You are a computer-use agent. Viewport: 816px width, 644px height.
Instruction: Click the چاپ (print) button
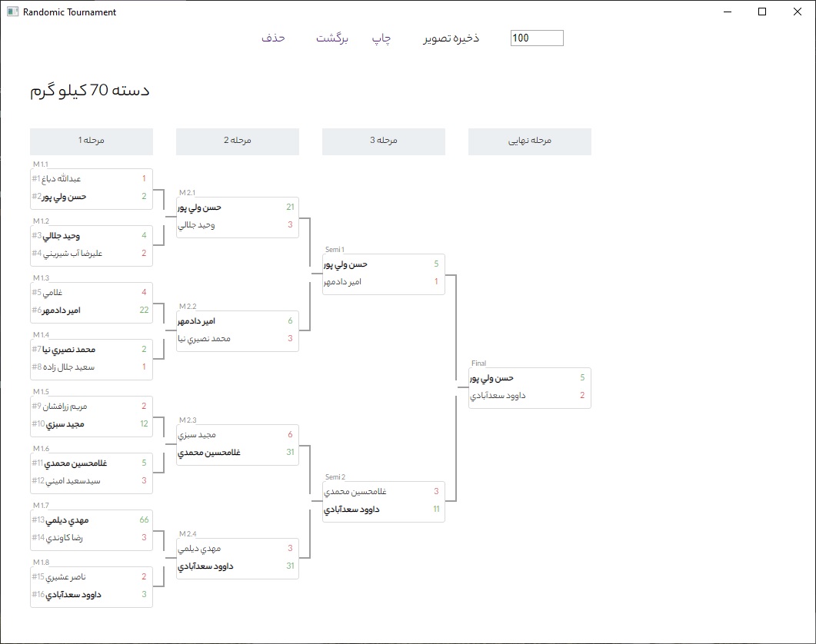point(382,38)
